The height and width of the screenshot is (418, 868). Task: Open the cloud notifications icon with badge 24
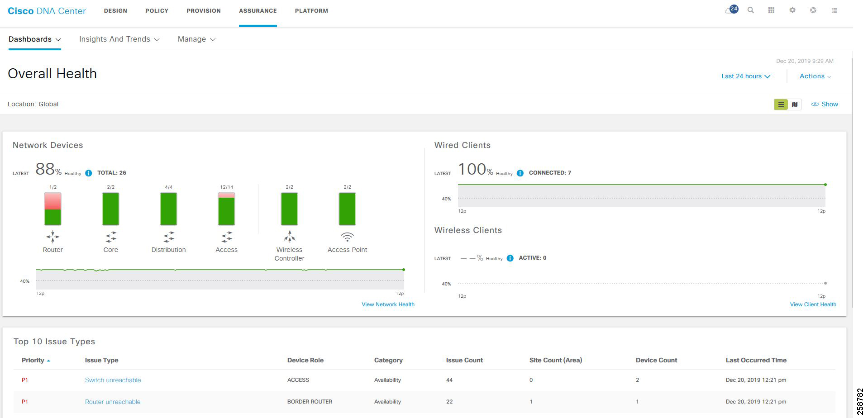(731, 10)
